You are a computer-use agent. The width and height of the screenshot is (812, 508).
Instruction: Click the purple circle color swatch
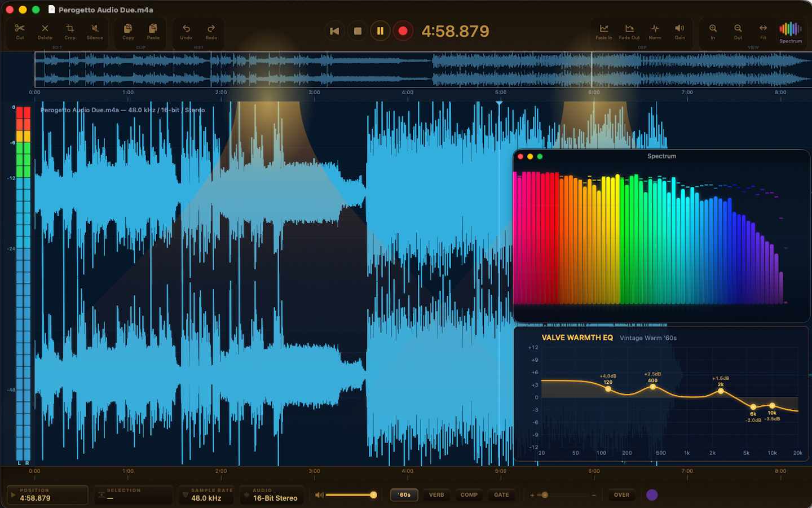[652, 495]
